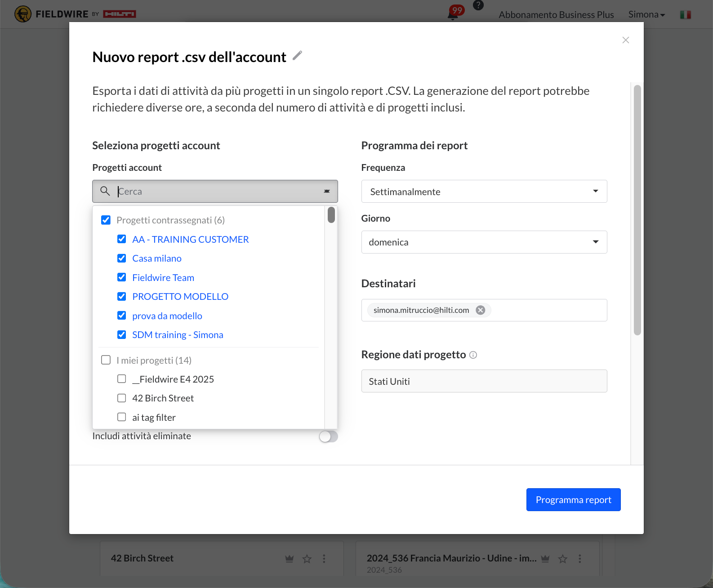This screenshot has height=588, width=713.
Task: Remove simona.mitruccio@hilti.com recipient chip
Action: 481,310
